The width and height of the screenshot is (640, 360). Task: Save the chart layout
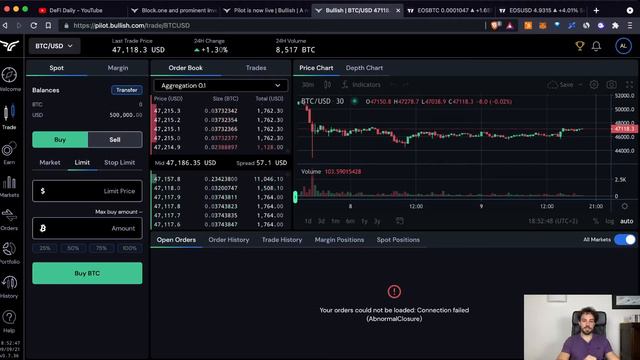(x=561, y=84)
